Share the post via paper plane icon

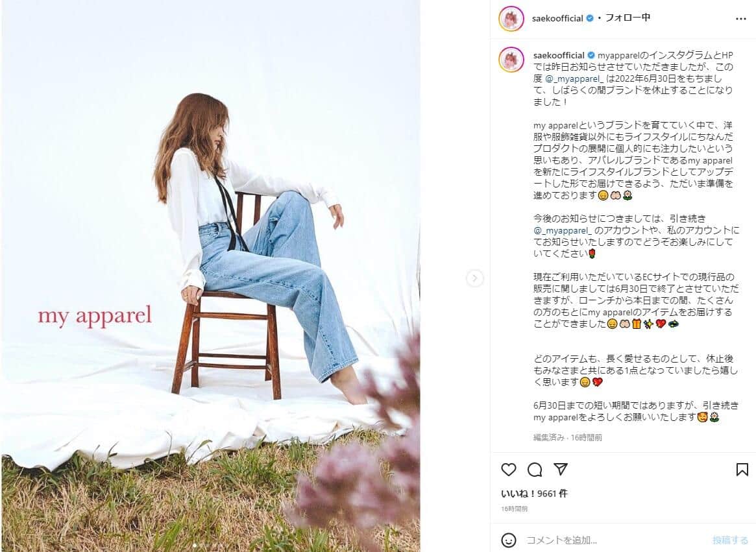(x=560, y=469)
